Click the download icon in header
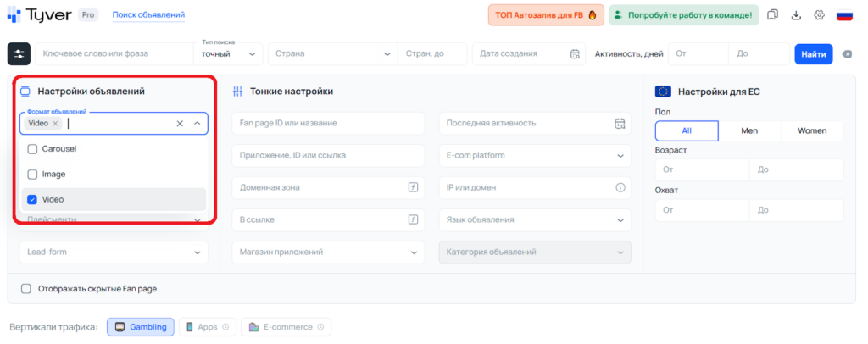Image resolution: width=868 pixels, height=344 pixels. click(796, 15)
